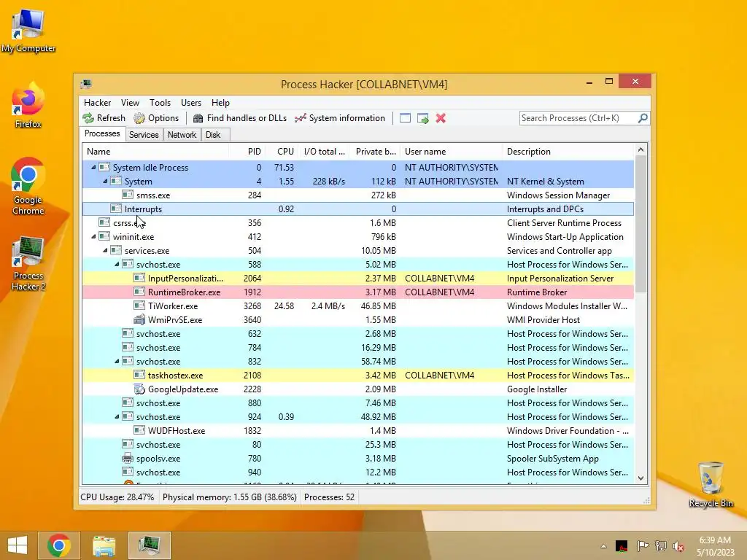
Task: Click the find window toolbar icon
Action: 405,118
